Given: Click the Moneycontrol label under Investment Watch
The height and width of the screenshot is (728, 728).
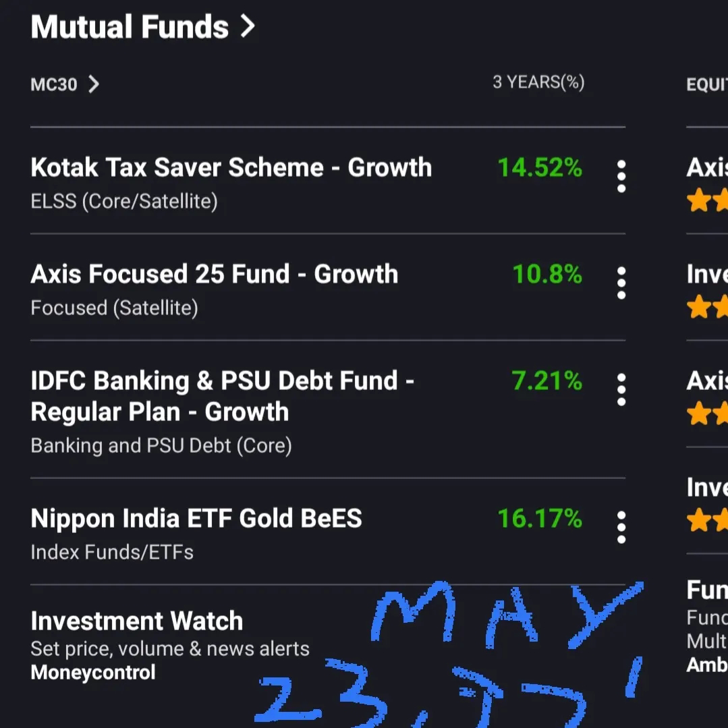Looking at the screenshot, I should (93, 672).
